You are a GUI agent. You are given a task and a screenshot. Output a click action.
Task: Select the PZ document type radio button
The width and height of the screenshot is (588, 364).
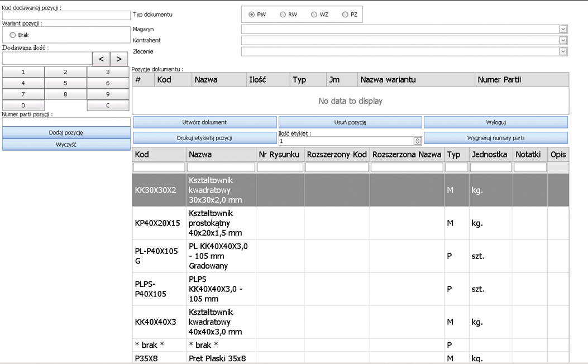345,15
